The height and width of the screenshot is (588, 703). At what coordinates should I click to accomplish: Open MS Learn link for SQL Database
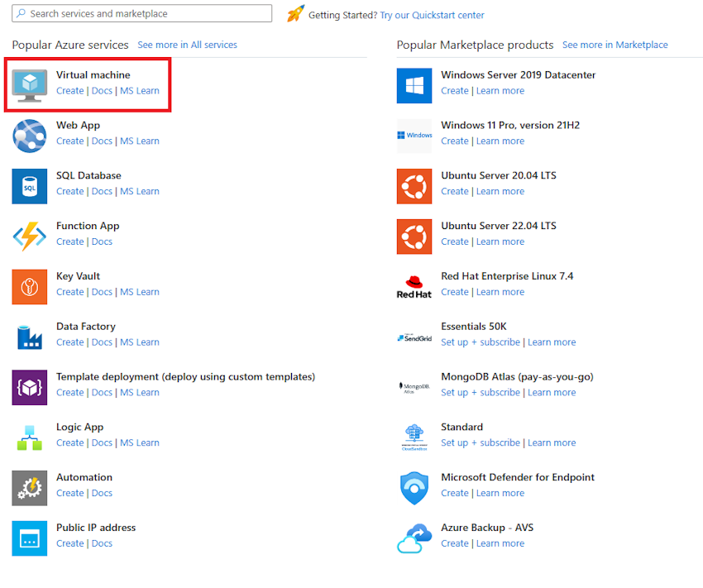(x=140, y=191)
